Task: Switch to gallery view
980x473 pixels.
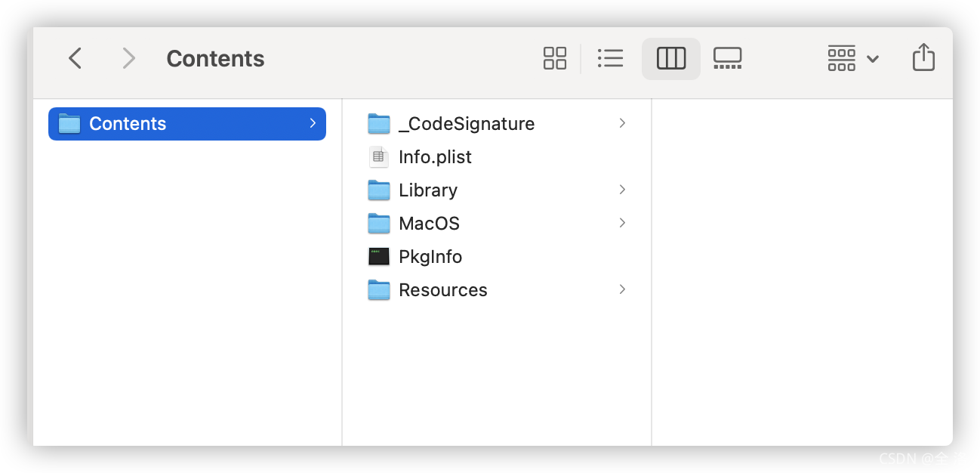Action: (x=728, y=58)
